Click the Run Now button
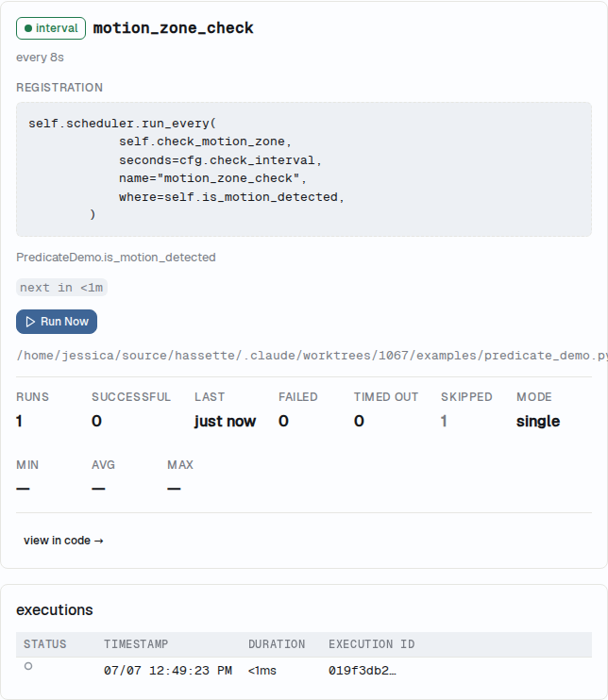Screen dimensions: 608x700 [57, 322]
